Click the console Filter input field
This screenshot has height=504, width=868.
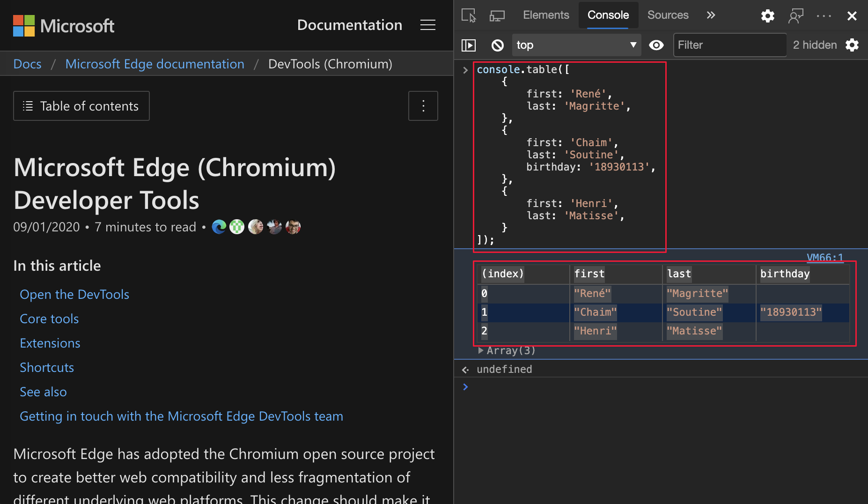pyautogui.click(x=729, y=45)
